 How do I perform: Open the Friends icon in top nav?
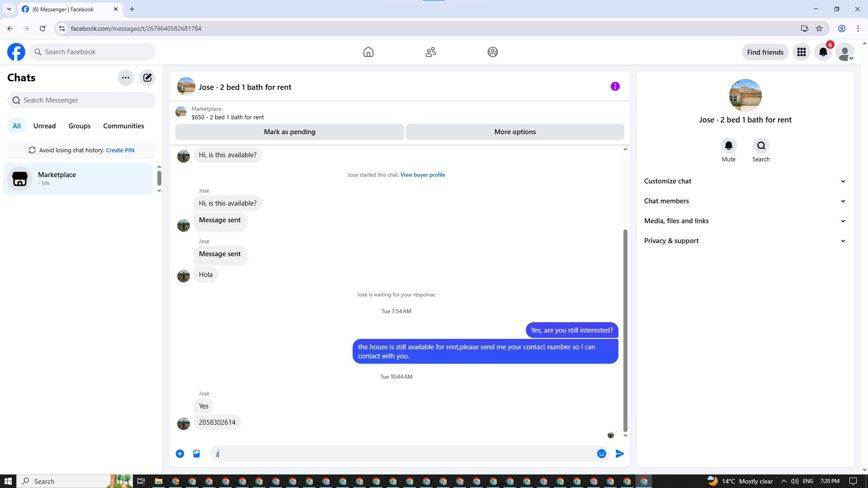pos(430,52)
